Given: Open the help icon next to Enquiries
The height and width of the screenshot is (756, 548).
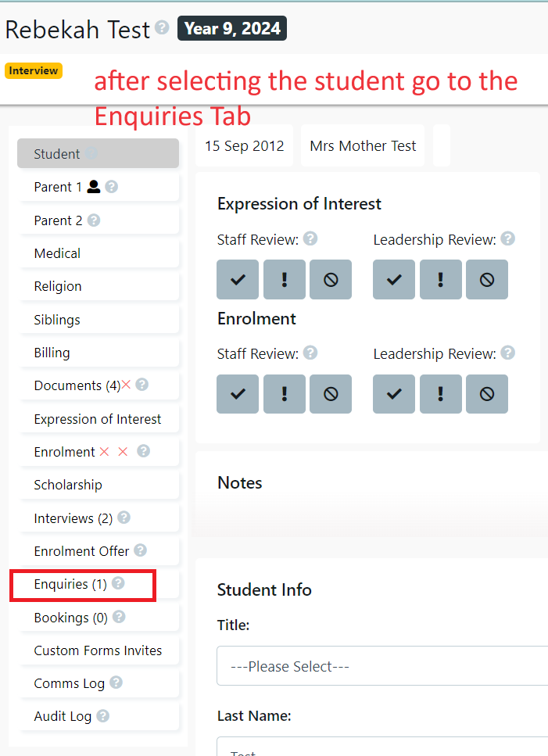Looking at the screenshot, I should coord(117,583).
